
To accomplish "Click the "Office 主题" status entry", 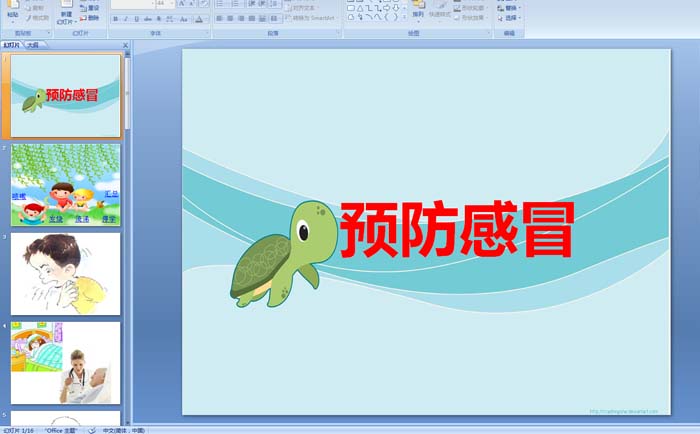I will pyautogui.click(x=61, y=430).
